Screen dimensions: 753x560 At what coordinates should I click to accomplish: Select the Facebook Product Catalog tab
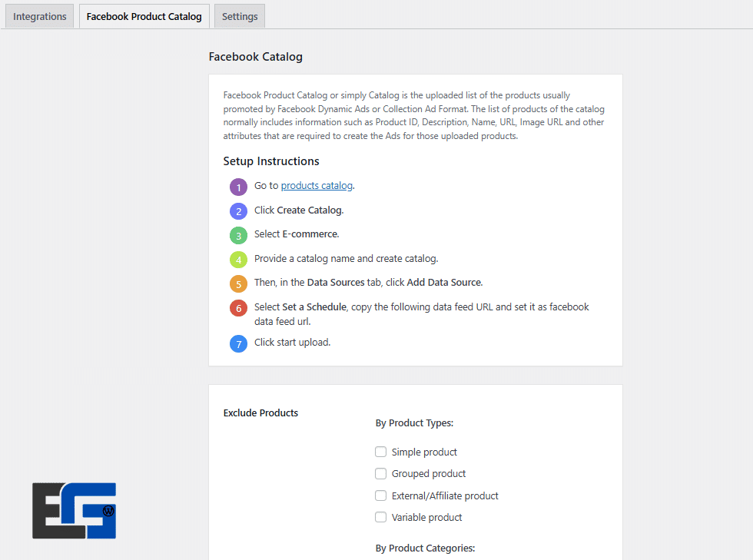point(144,16)
